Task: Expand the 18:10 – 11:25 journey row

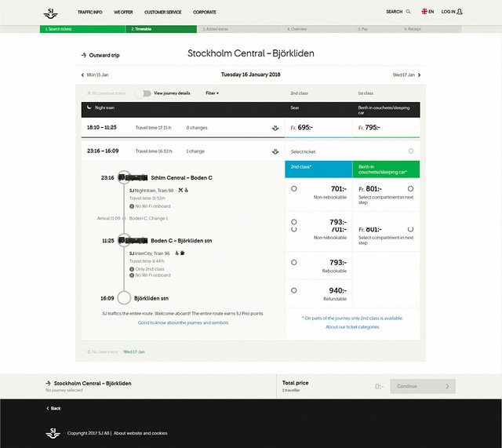Action: point(183,128)
